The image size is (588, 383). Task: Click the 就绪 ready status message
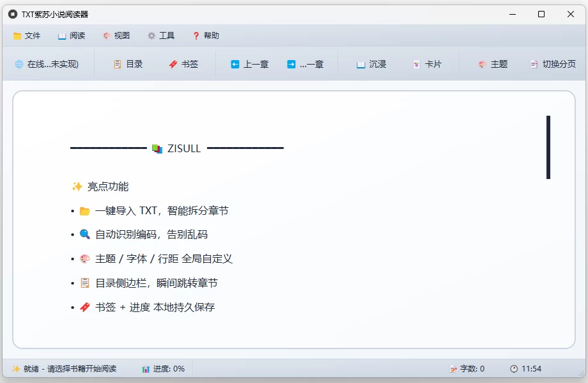pos(64,369)
